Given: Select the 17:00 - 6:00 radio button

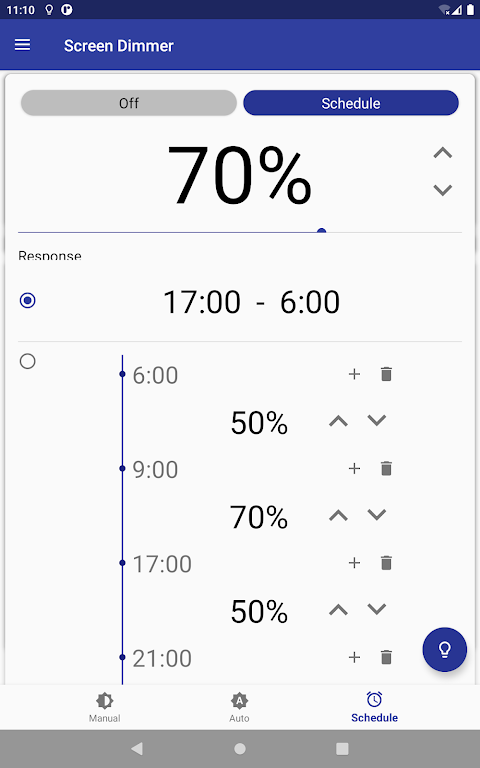Looking at the screenshot, I should coord(27,300).
